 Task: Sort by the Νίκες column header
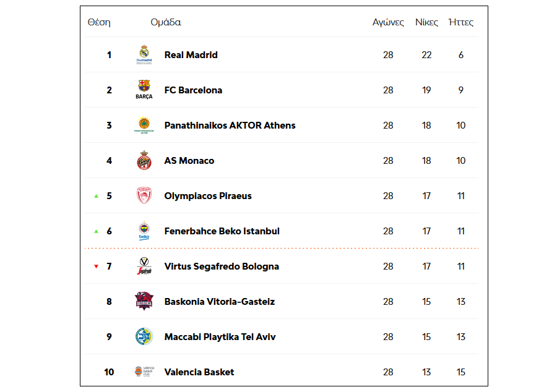click(426, 22)
